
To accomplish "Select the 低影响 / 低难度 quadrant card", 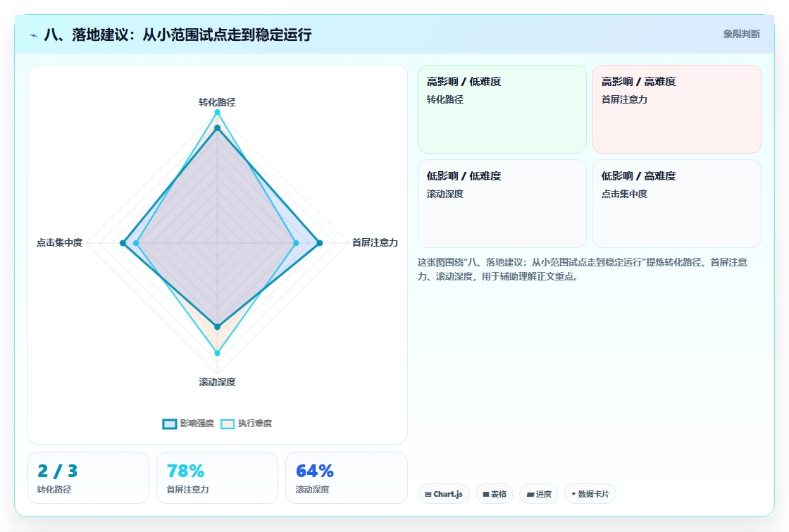I will pos(502,204).
